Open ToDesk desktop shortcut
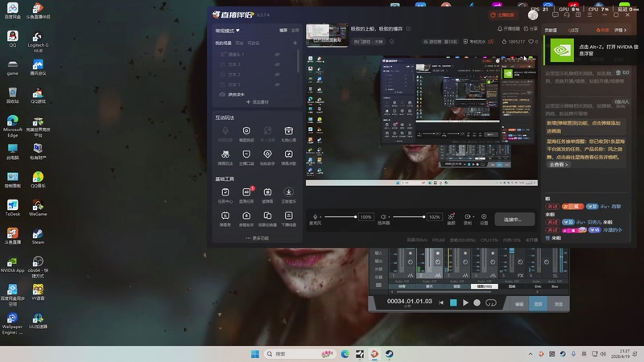 tap(12, 208)
